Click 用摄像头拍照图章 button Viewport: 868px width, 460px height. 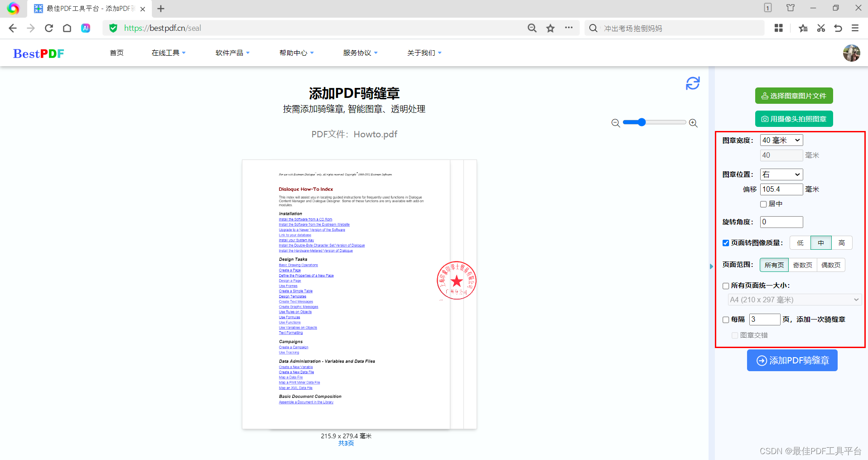click(794, 119)
